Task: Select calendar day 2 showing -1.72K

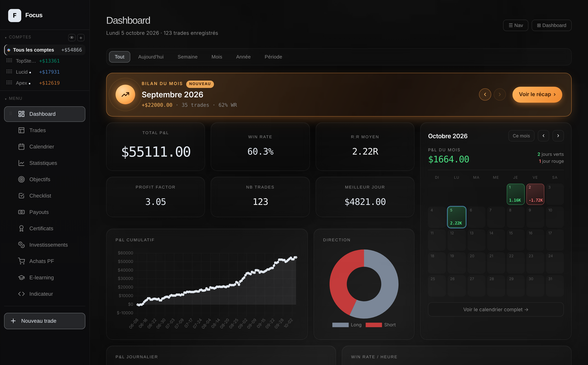Action: tap(535, 194)
